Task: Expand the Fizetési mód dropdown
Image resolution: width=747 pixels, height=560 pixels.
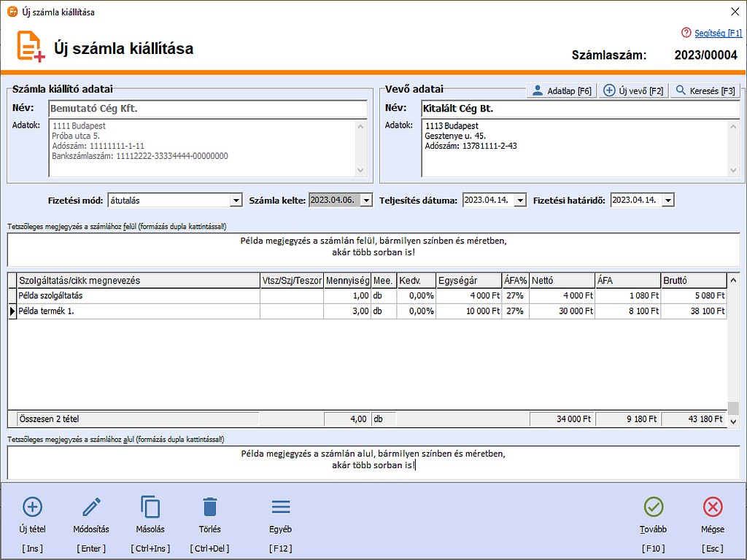Action: pos(236,201)
